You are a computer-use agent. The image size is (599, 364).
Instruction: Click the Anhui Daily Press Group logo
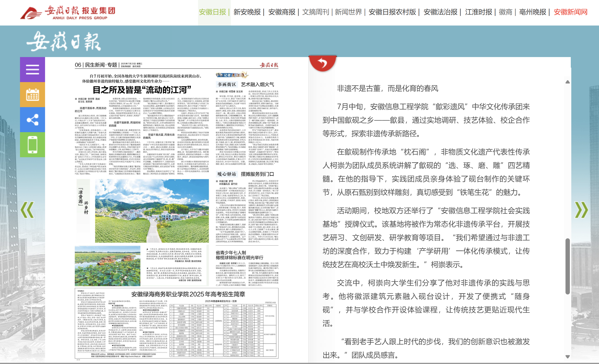68,12
